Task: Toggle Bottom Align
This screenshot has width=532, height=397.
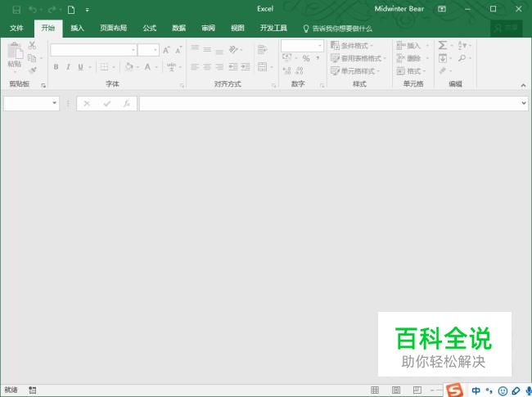Action: coord(219,51)
